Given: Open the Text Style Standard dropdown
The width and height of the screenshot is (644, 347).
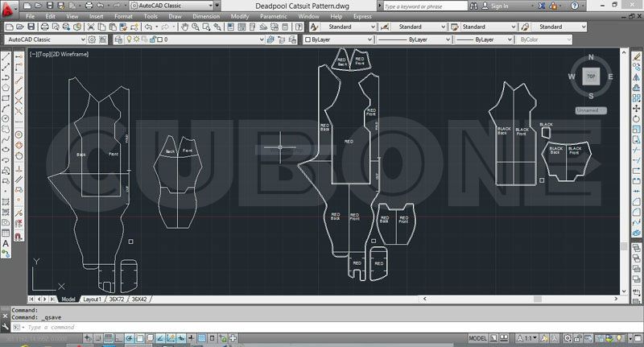Looking at the screenshot, I should (x=349, y=27).
